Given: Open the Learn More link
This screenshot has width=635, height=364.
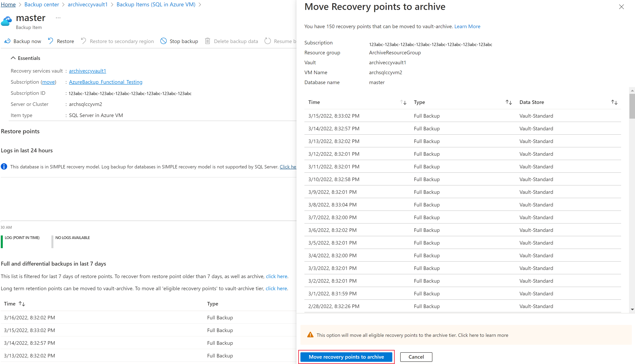Looking at the screenshot, I should (467, 26).
